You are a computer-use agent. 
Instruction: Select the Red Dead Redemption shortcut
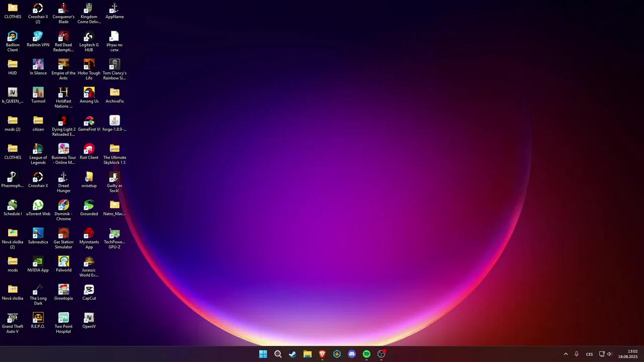click(63, 42)
